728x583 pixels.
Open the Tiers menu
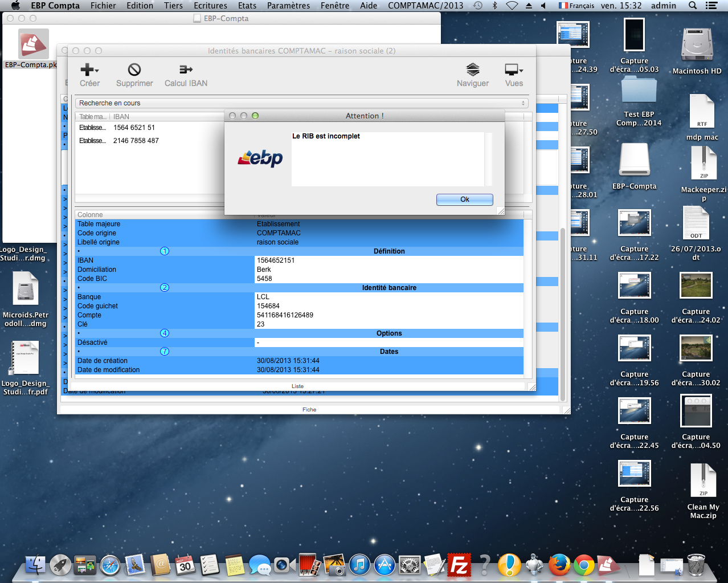coord(173,6)
